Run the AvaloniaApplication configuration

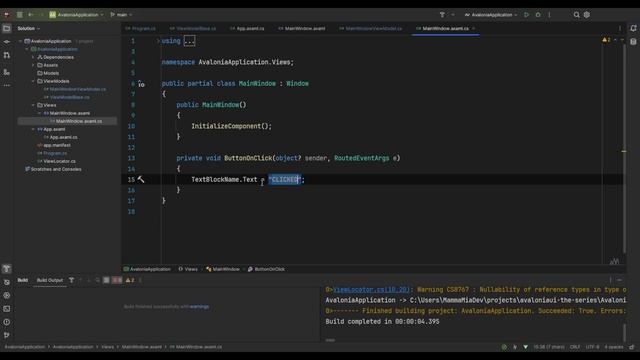pyautogui.click(x=527, y=15)
